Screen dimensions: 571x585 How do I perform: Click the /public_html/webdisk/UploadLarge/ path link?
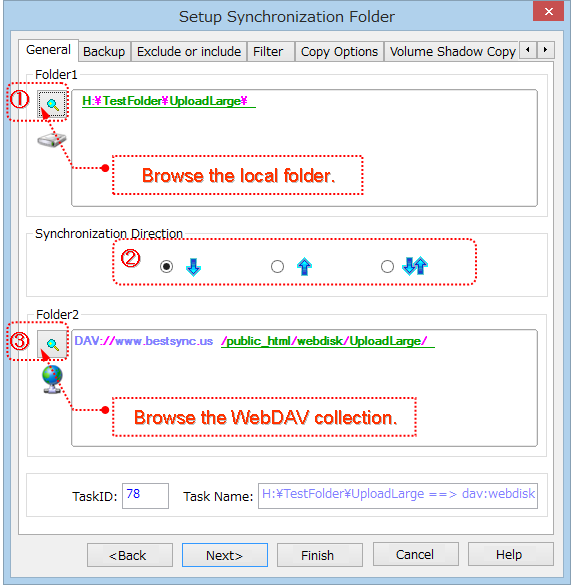tap(327, 341)
